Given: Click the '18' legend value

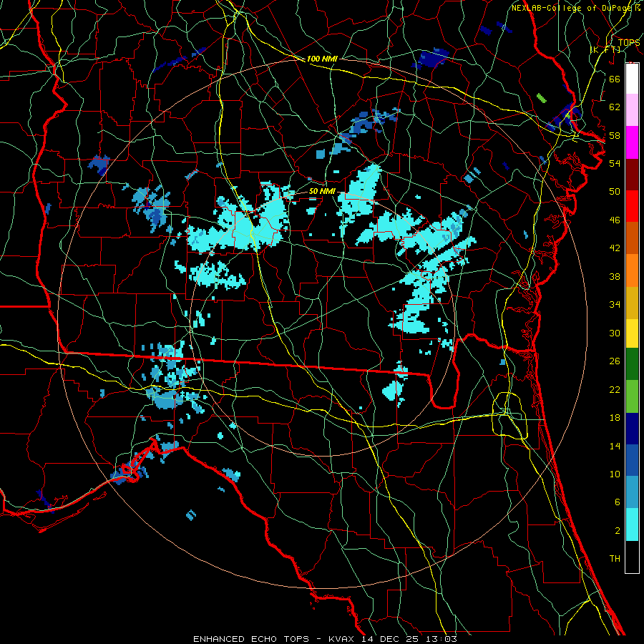Looking at the screenshot, I should pos(615,418).
